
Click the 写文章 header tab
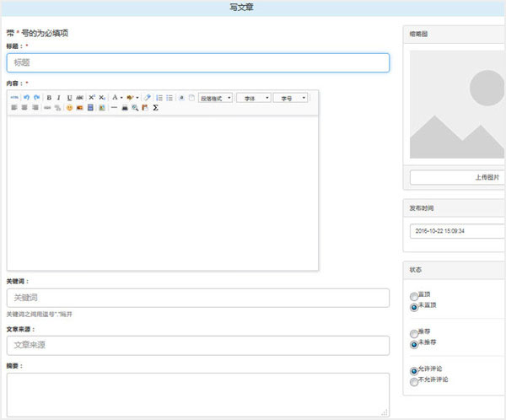[x=241, y=7]
